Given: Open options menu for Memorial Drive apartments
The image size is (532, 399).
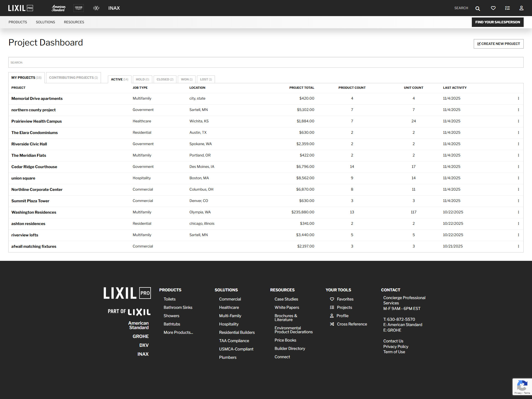Looking at the screenshot, I should pyautogui.click(x=519, y=99).
